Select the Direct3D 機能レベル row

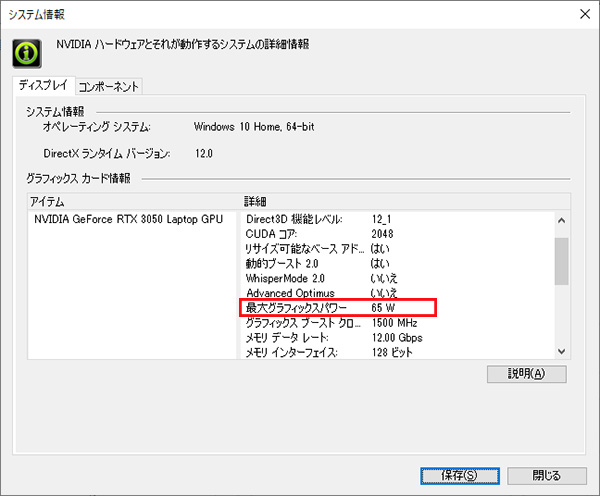396,219
